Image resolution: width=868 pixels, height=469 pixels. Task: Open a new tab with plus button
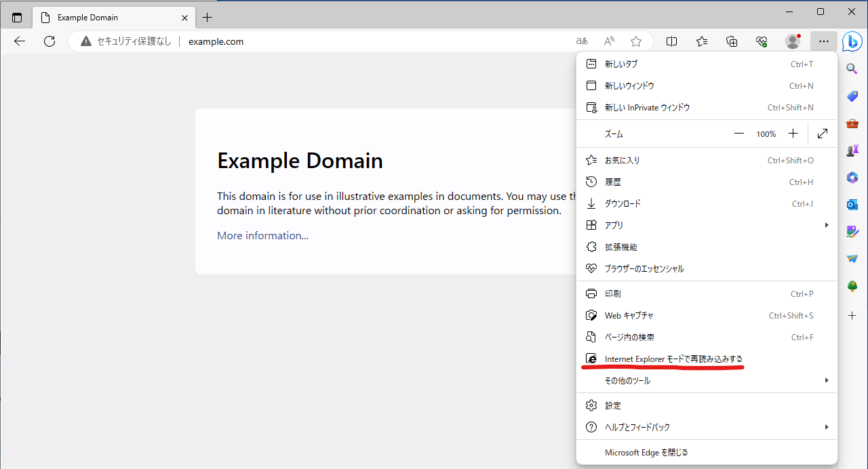(208, 18)
